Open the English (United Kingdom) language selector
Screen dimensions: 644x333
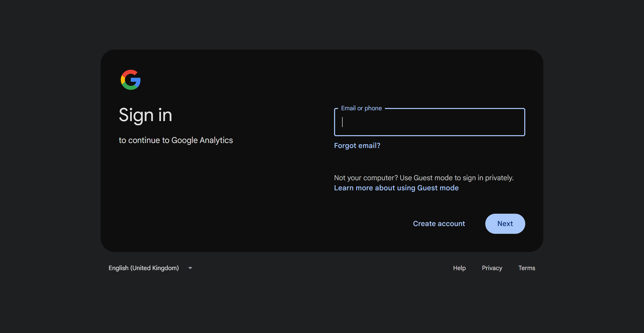tap(144, 268)
